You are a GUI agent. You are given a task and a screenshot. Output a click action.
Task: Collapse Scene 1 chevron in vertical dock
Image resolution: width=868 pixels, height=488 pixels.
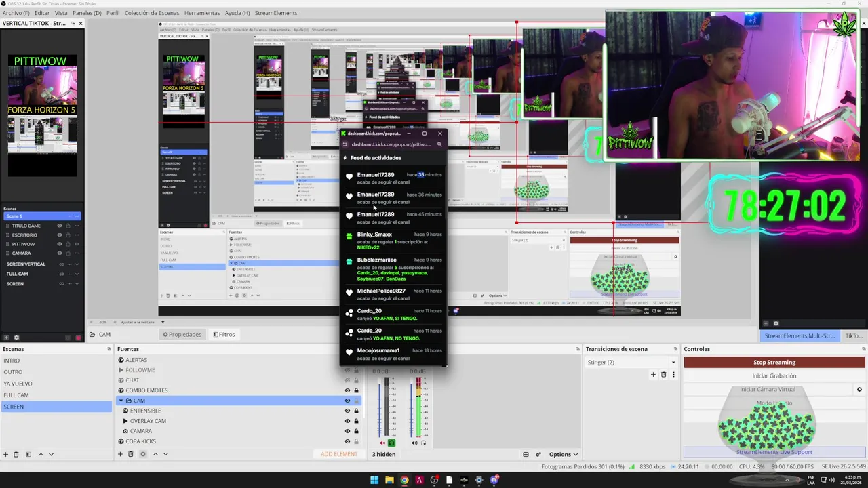(77, 216)
